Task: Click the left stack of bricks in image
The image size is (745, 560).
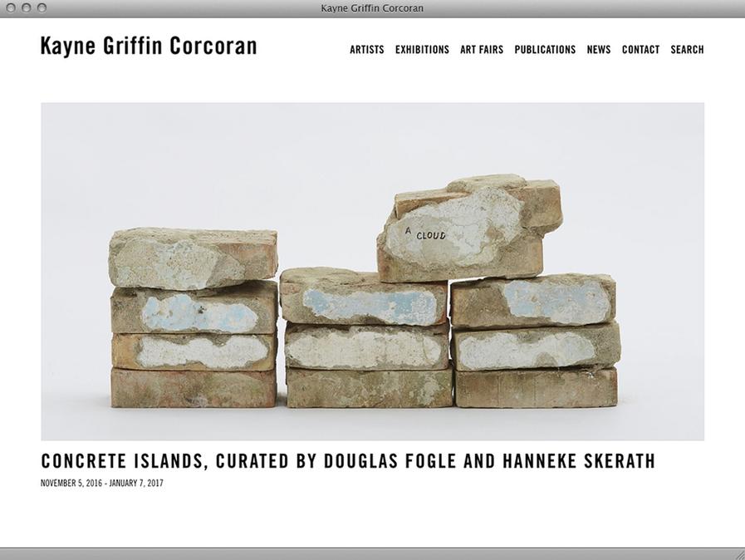Action: [194, 317]
